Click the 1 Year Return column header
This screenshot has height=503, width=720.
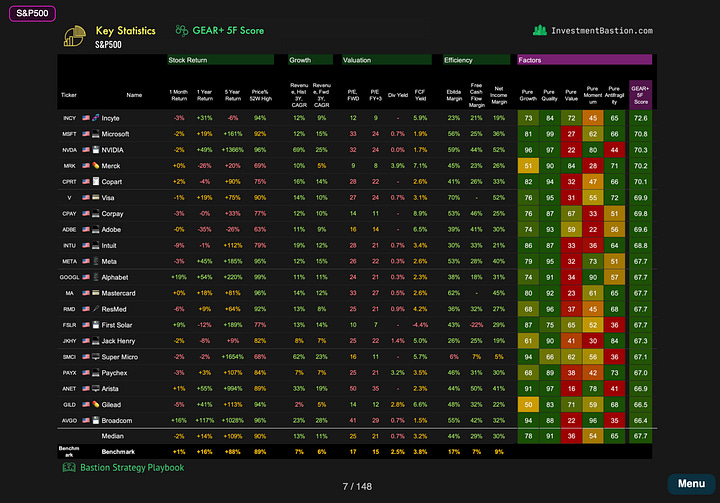[x=205, y=95]
